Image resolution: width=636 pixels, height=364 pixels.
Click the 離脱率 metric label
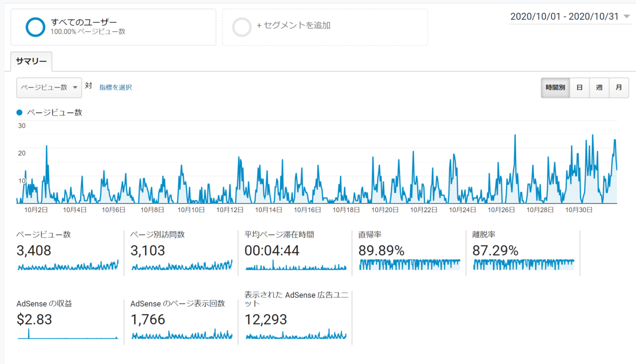(484, 235)
